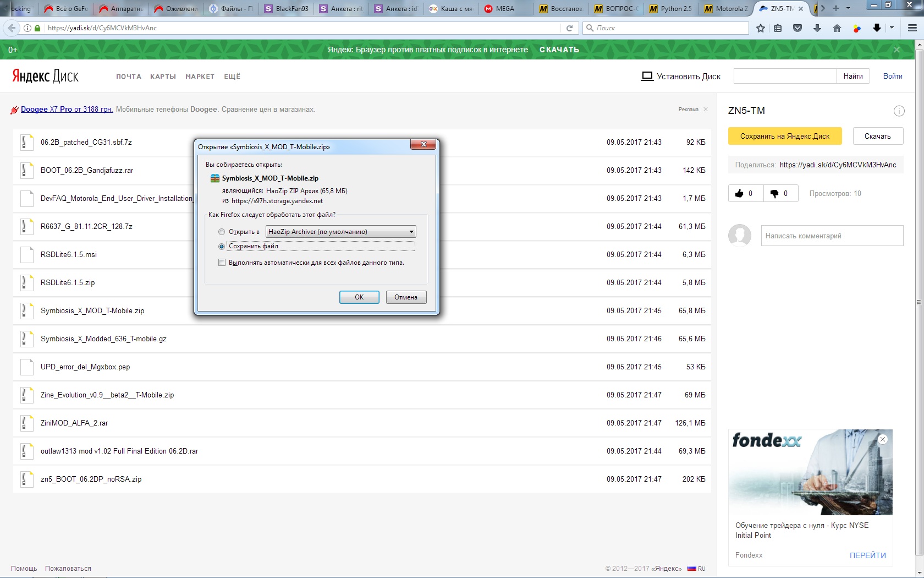Click the Pocket save icon
924x578 pixels.
(798, 28)
